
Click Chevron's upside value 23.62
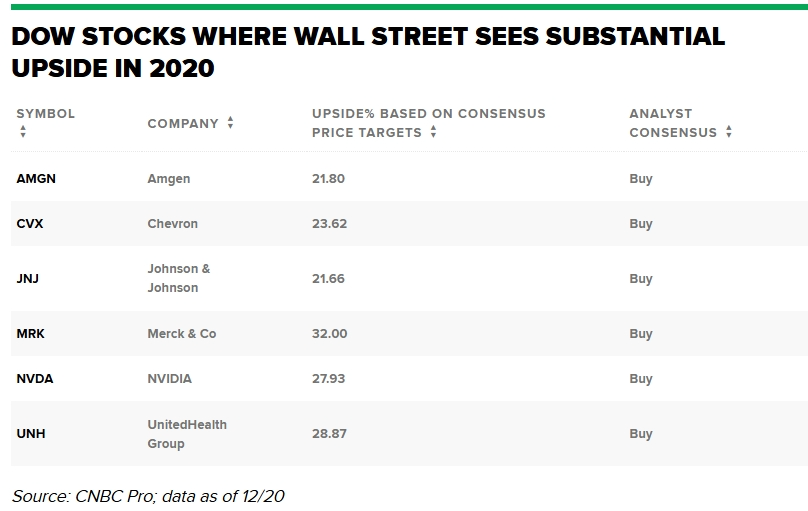coord(329,224)
